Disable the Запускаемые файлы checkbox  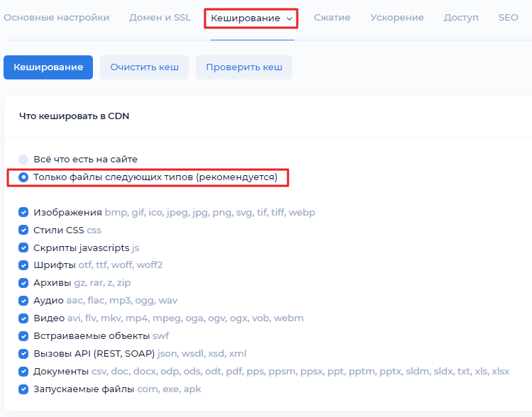[23, 389]
